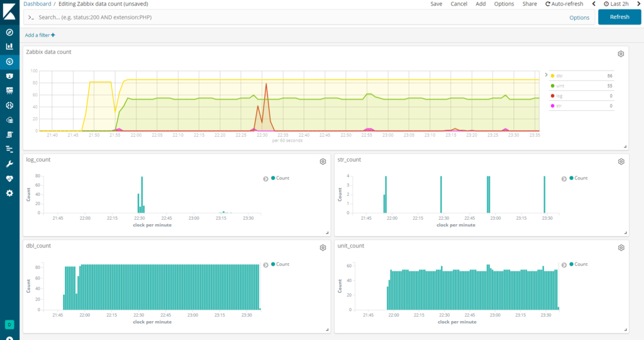The width and height of the screenshot is (644, 340).
Task: Toggle the legend of Zabbix data count chart
Action: [546, 75]
